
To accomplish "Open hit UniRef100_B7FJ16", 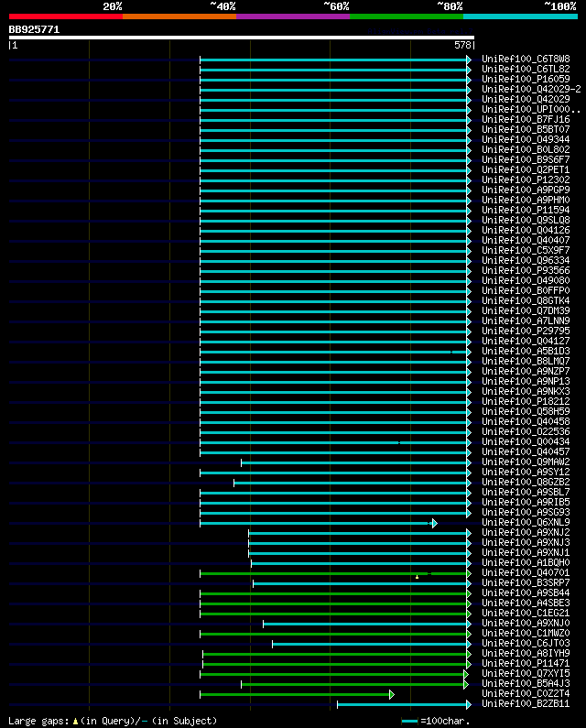I will (526, 119).
